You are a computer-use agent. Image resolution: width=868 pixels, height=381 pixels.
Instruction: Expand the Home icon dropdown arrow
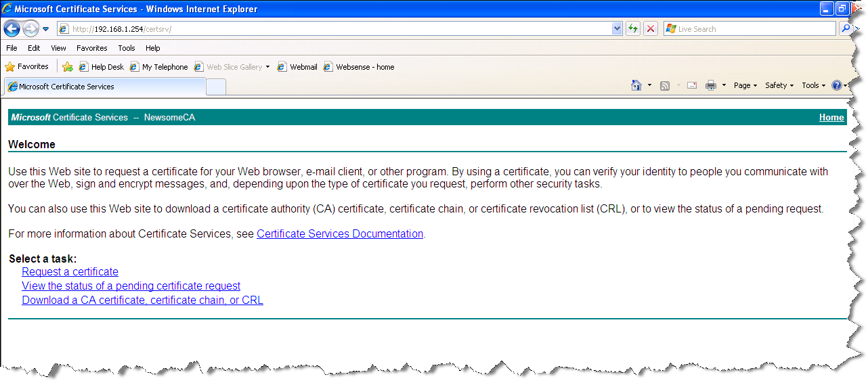(649, 85)
